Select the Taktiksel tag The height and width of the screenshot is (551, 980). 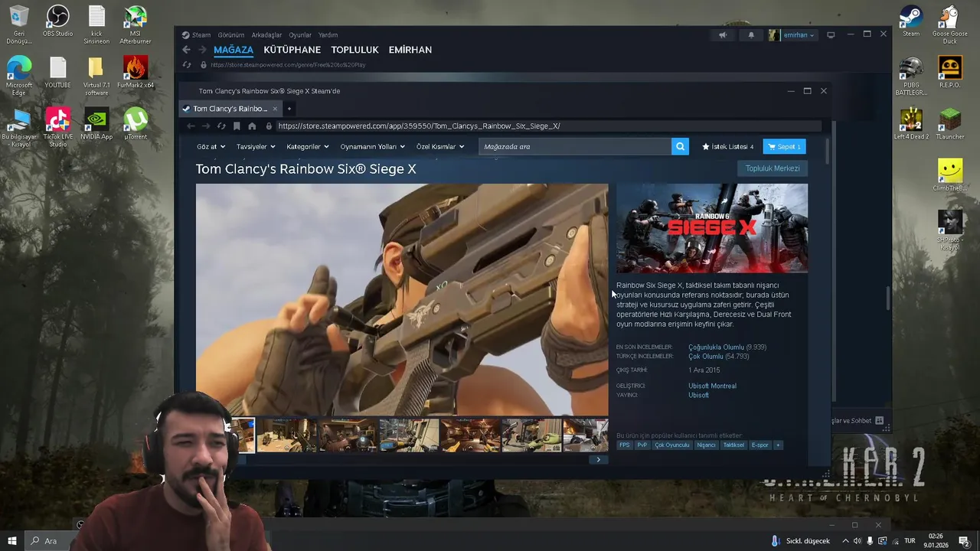(733, 445)
